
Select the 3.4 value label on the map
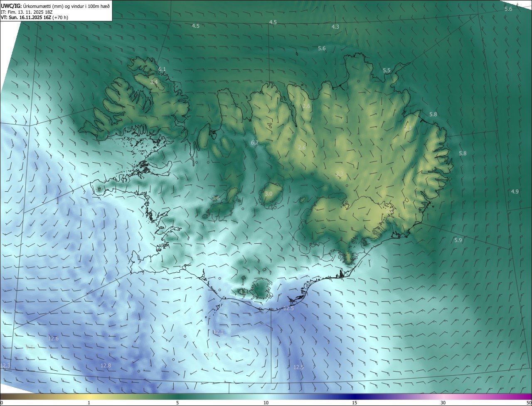[154, 82]
